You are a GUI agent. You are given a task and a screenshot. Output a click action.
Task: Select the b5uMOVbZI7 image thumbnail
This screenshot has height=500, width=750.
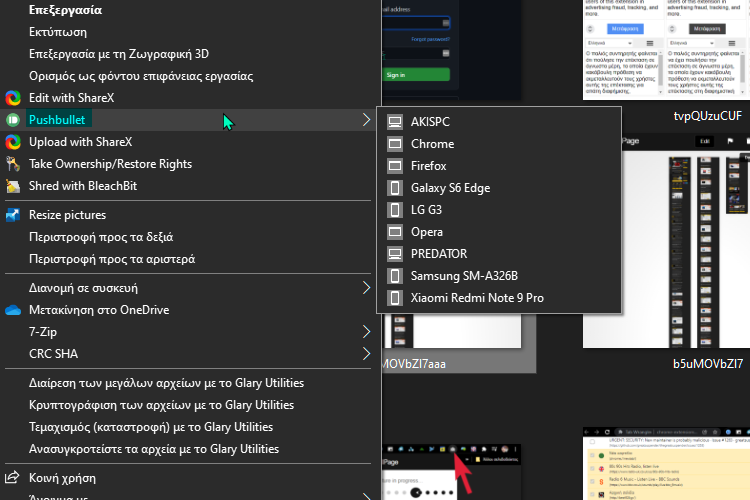coord(685,241)
